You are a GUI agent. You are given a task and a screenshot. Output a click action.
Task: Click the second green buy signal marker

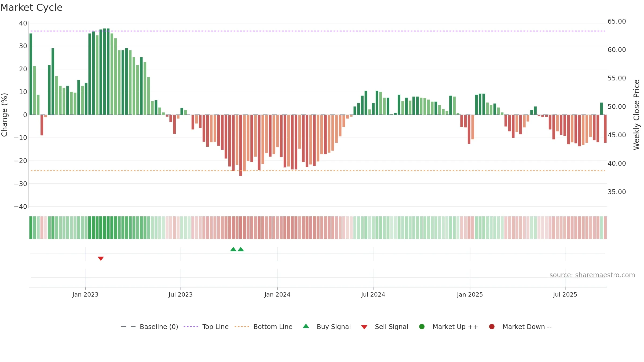241,249
